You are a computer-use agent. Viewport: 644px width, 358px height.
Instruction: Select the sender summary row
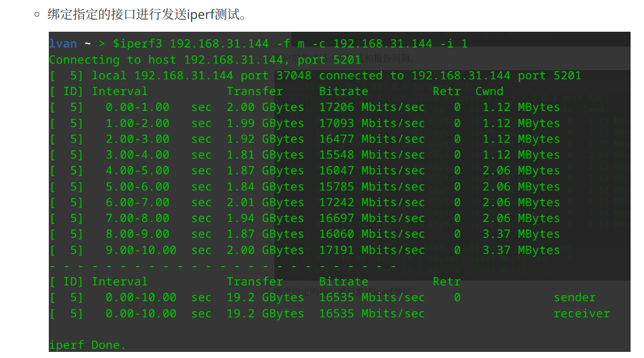tap(305, 297)
